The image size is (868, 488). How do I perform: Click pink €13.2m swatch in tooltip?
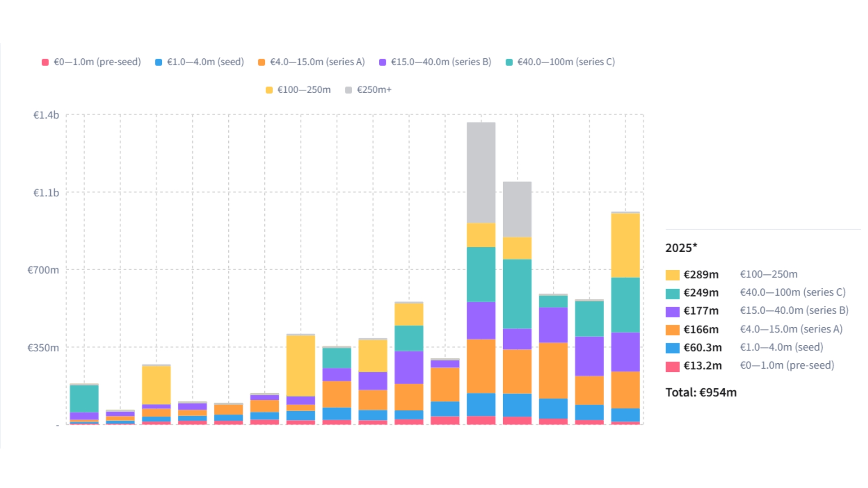click(x=672, y=366)
